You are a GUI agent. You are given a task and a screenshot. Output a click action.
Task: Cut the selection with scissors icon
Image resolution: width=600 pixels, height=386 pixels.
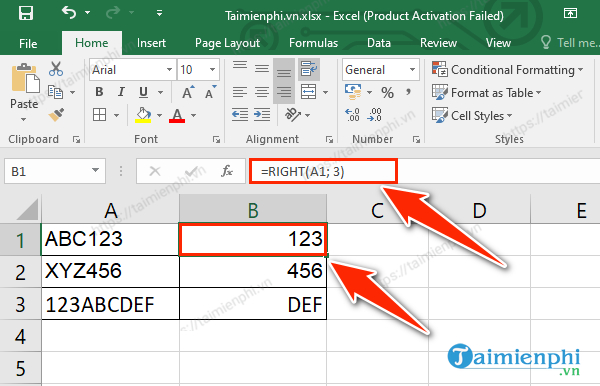(56, 69)
